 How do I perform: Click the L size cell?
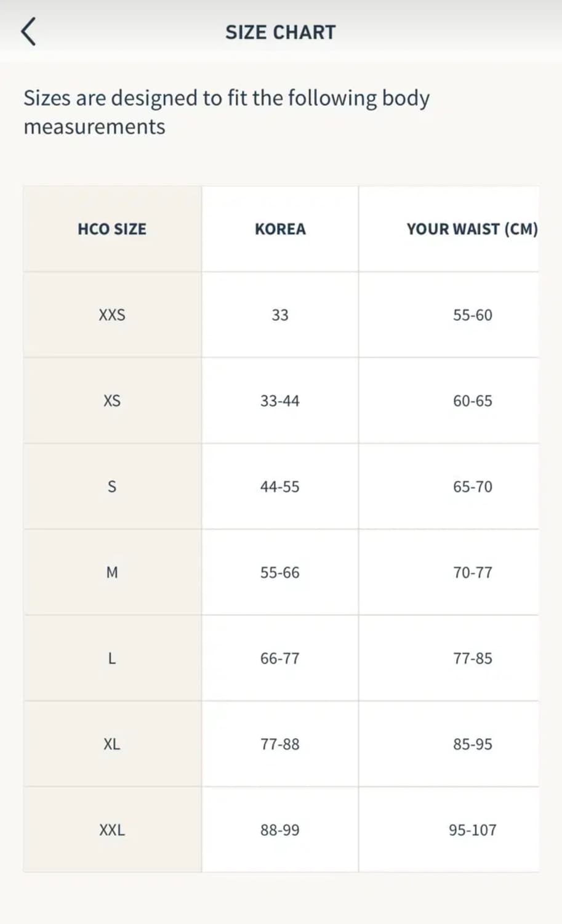(x=112, y=658)
